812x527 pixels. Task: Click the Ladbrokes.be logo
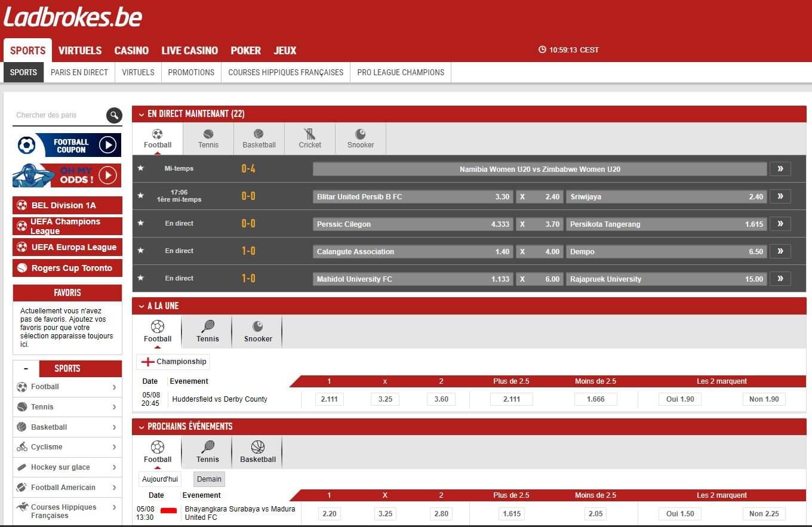click(x=73, y=17)
